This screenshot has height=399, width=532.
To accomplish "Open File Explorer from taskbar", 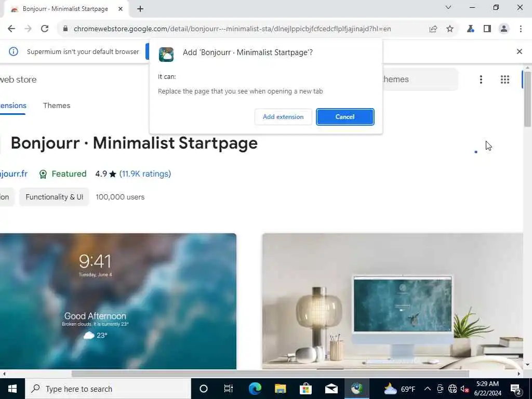I will pos(280,389).
